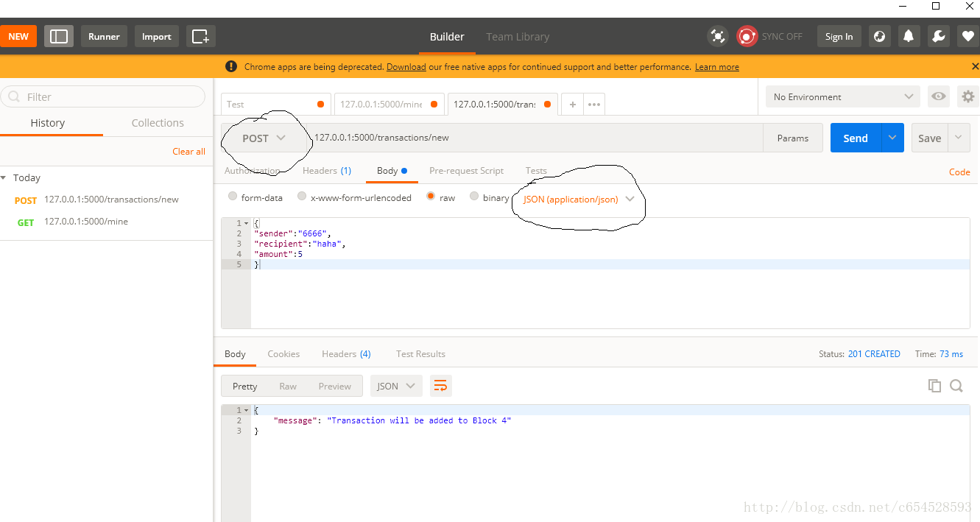
Task: Add a new request tab
Action: pos(573,105)
